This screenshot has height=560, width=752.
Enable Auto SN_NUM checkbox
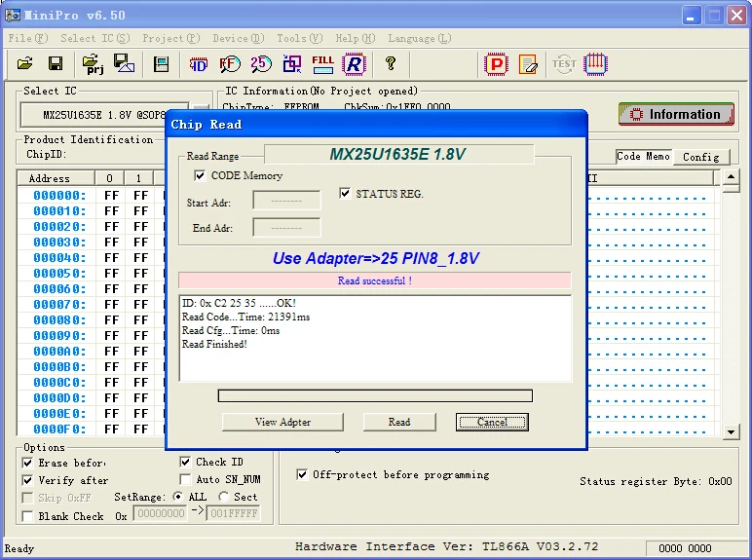[185, 479]
